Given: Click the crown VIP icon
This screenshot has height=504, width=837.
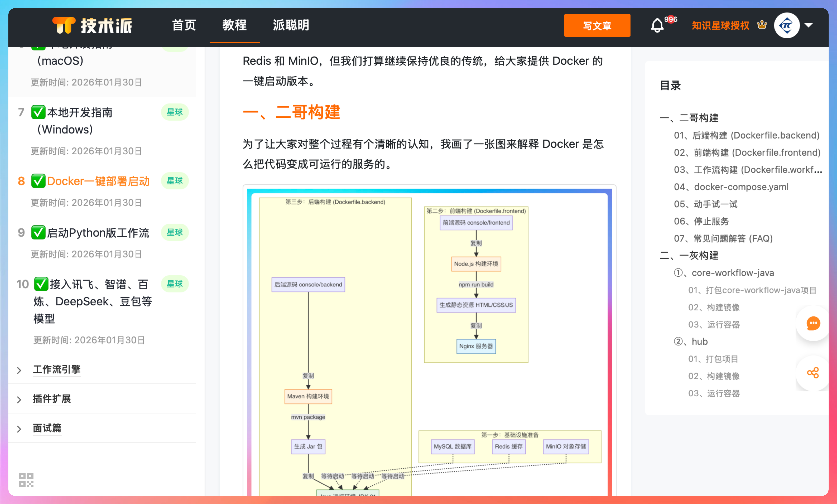Looking at the screenshot, I should [762, 25].
